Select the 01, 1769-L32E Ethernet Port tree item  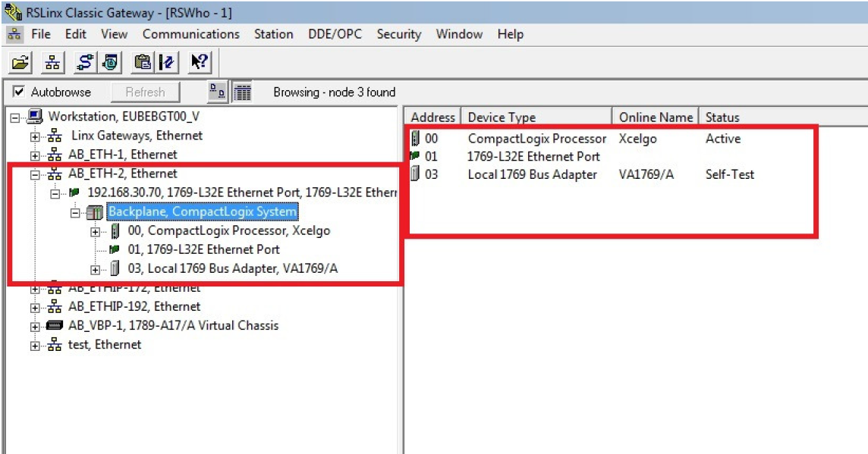click(203, 249)
